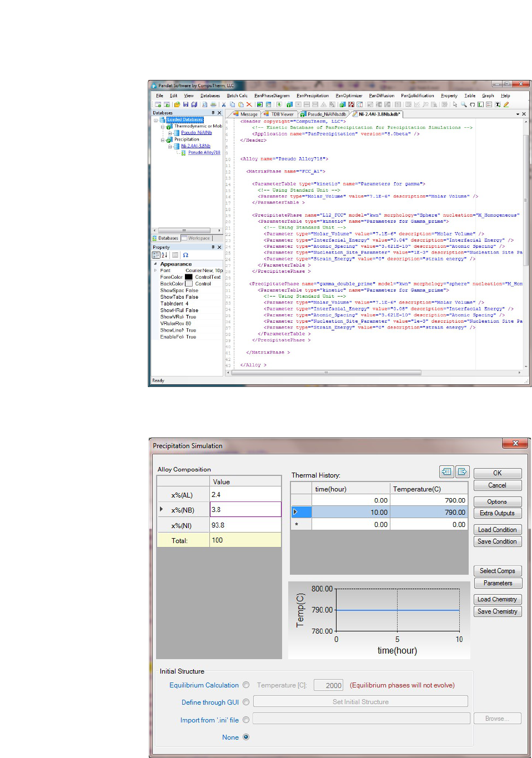The width and height of the screenshot is (532, 758).
Task: Click the Save Condition button
Action: [498, 541]
